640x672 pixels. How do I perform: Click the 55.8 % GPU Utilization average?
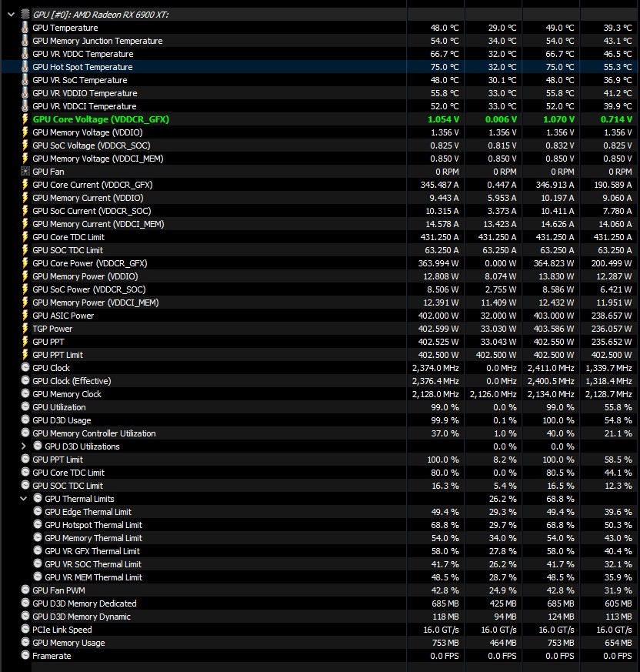point(618,406)
